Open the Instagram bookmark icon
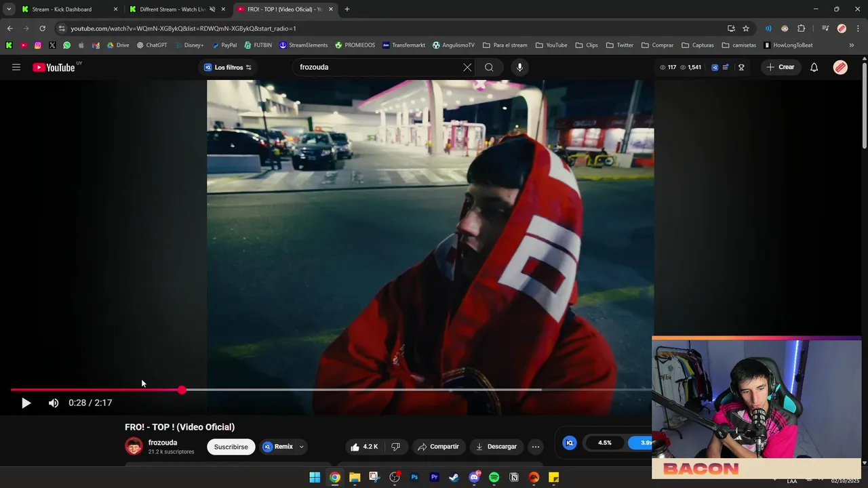 point(38,45)
